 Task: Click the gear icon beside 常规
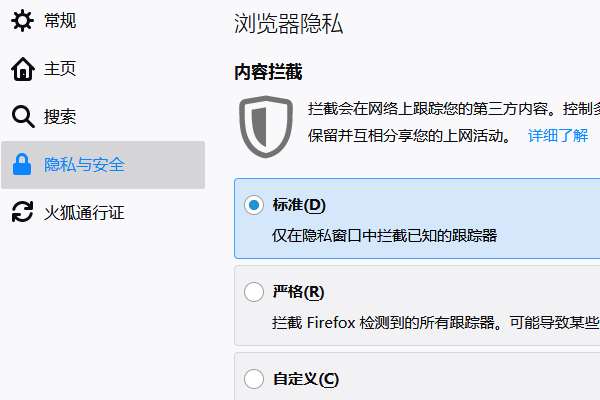pyautogui.click(x=23, y=20)
